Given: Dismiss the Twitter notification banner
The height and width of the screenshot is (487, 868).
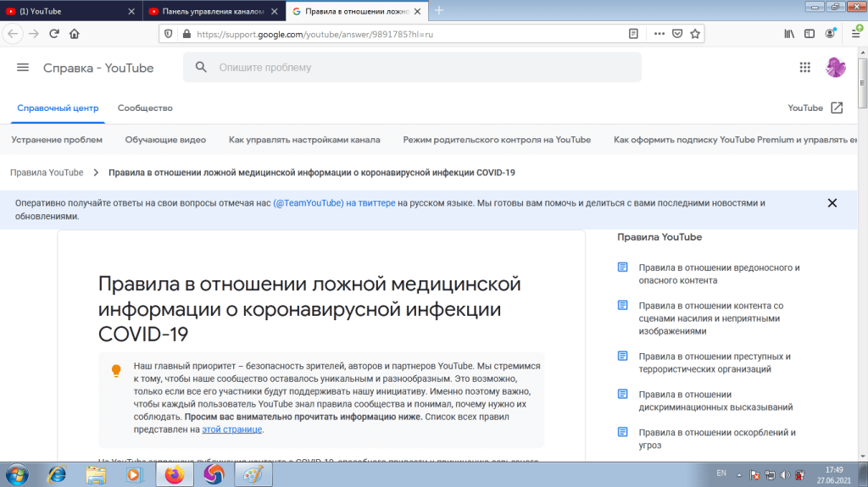Looking at the screenshot, I should (x=832, y=203).
